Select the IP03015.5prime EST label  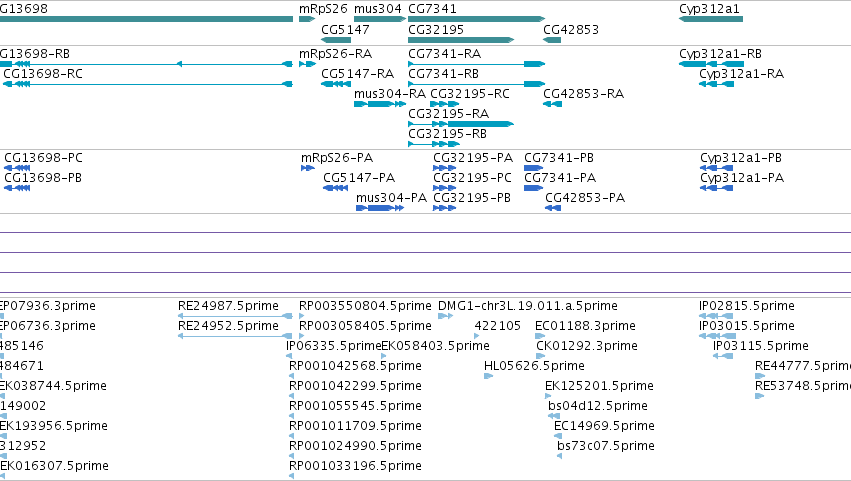point(747,326)
